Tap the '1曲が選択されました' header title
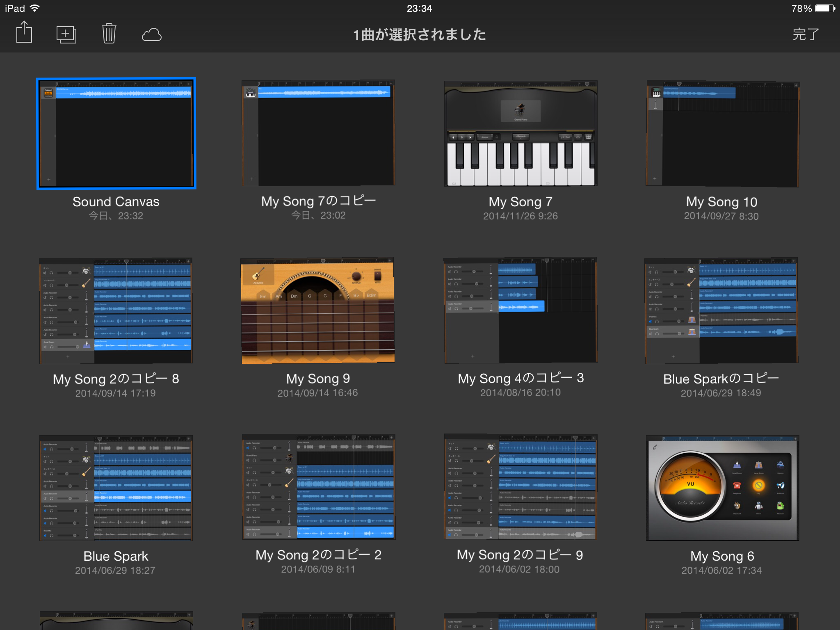 tap(420, 35)
